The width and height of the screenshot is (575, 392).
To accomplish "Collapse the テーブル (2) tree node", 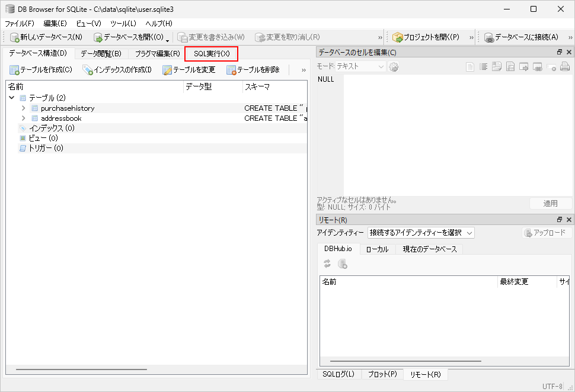I will point(12,98).
